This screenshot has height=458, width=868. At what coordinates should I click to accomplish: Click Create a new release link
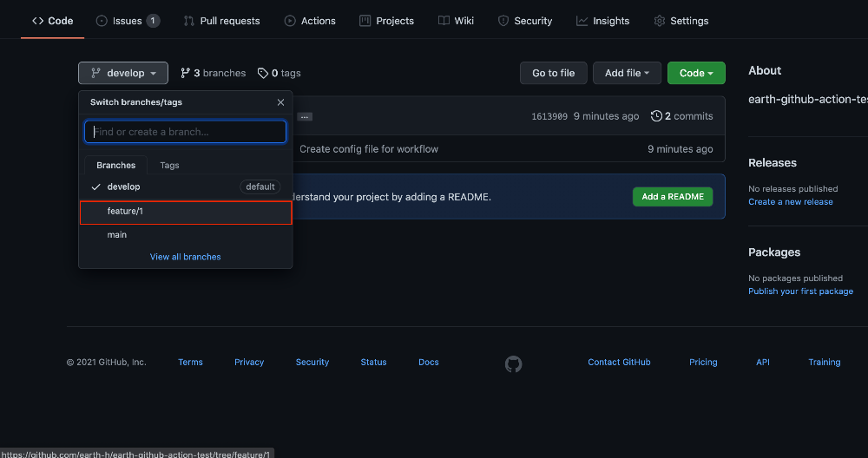pyautogui.click(x=791, y=202)
